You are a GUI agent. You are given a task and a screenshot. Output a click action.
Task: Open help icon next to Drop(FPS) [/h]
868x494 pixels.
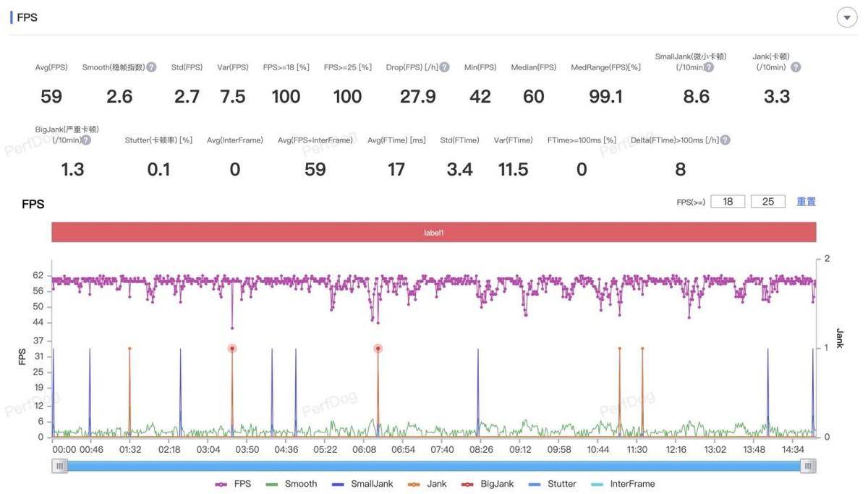[444, 67]
